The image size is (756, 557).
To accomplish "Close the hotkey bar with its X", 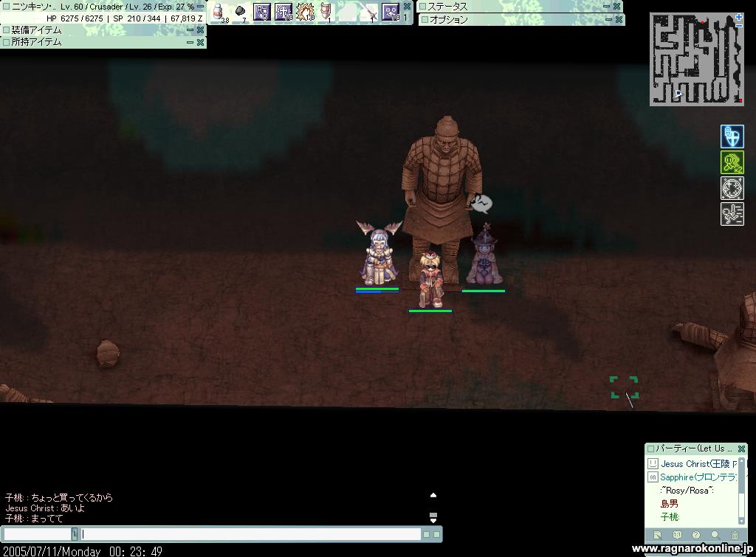I will click(x=407, y=6).
